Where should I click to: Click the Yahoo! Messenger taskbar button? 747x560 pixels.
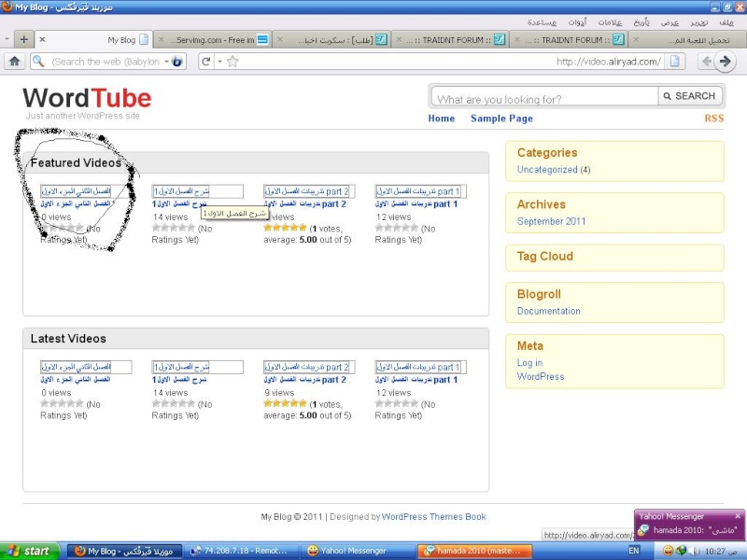359,551
